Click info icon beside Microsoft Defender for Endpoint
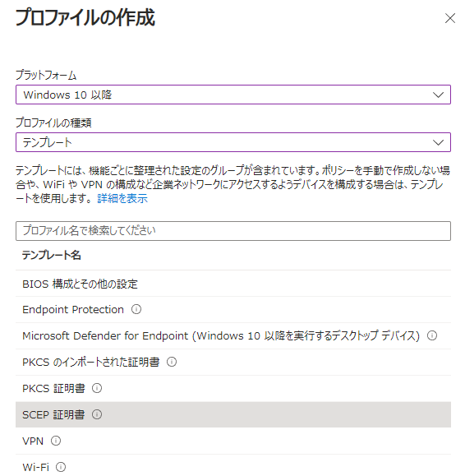 coord(432,335)
